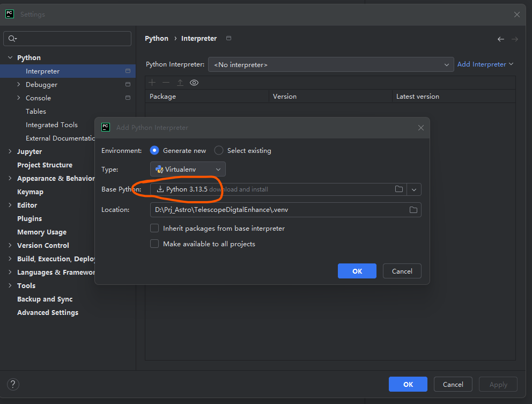Click the Latest version column header
The image size is (532, 404).
[454, 97]
